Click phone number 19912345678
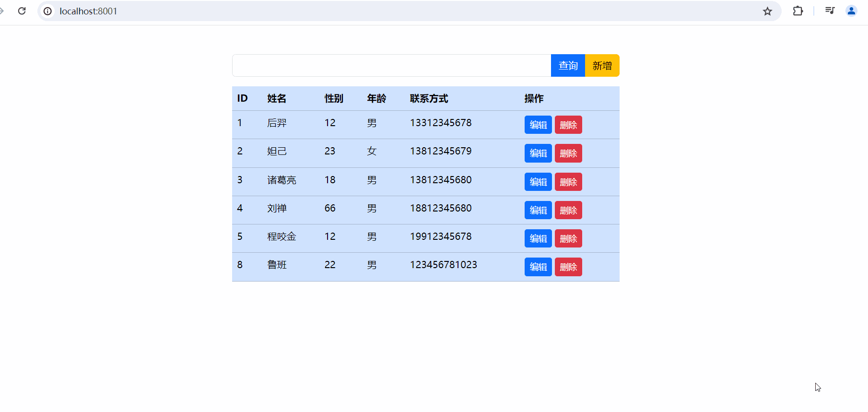This screenshot has height=412, width=868. click(441, 236)
